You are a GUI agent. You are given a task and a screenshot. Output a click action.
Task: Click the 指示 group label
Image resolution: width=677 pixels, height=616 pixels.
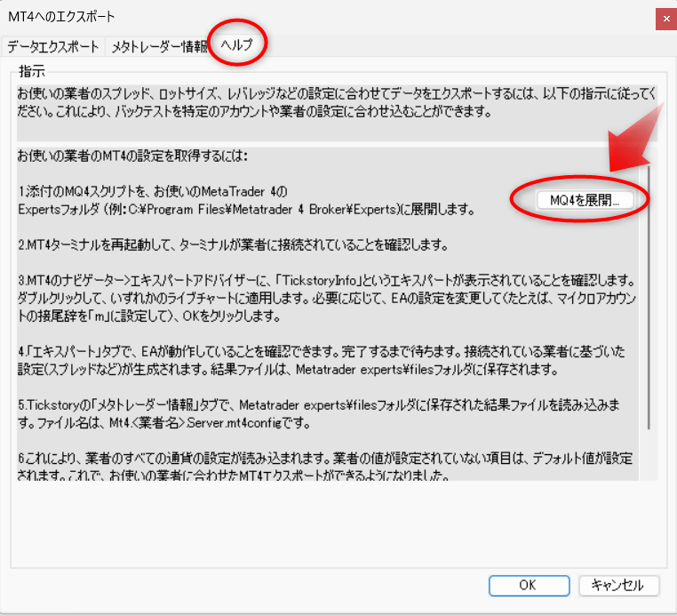[x=31, y=71]
